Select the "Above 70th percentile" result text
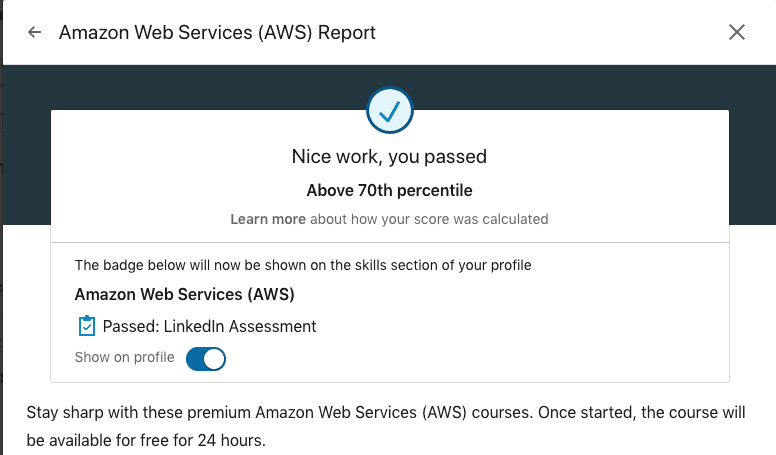This screenshot has width=776, height=455. pyautogui.click(x=389, y=190)
